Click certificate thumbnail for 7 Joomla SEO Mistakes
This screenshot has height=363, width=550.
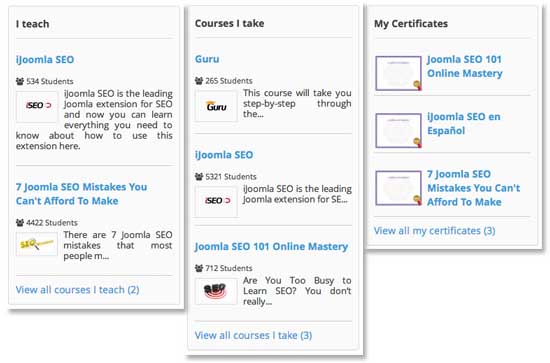pyautogui.click(x=398, y=188)
